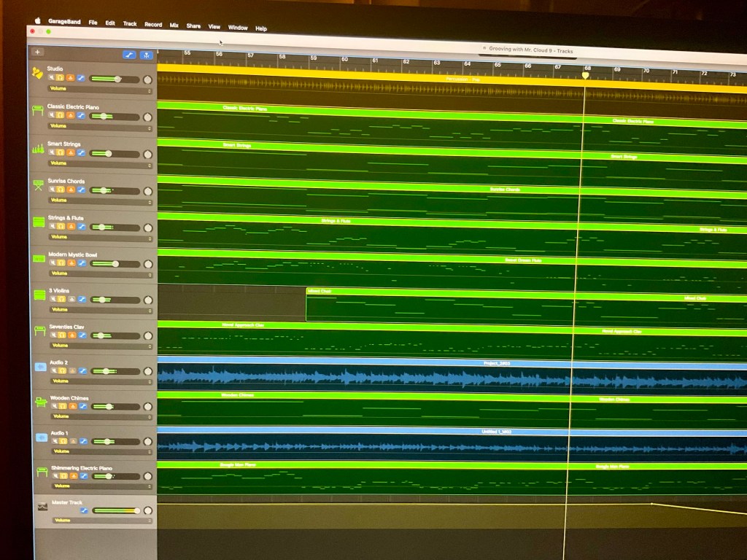
Task: Toggle the automation view button in header
Action: pyautogui.click(x=128, y=55)
